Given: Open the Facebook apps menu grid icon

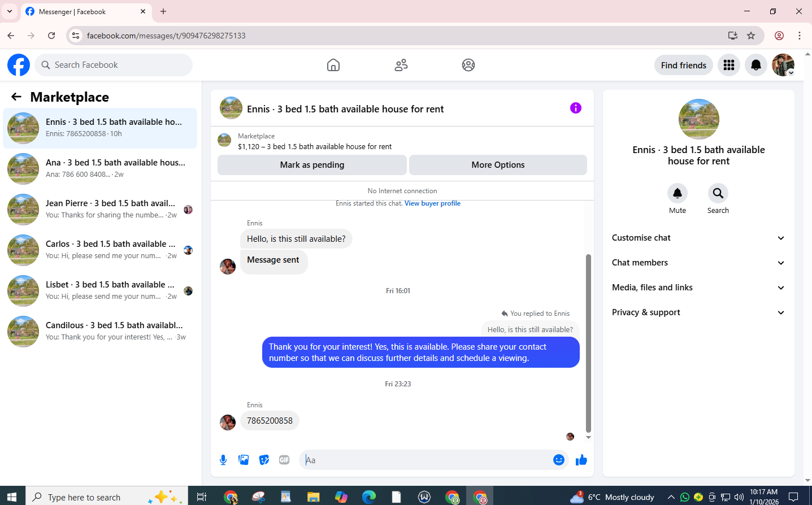Looking at the screenshot, I should coord(729,65).
